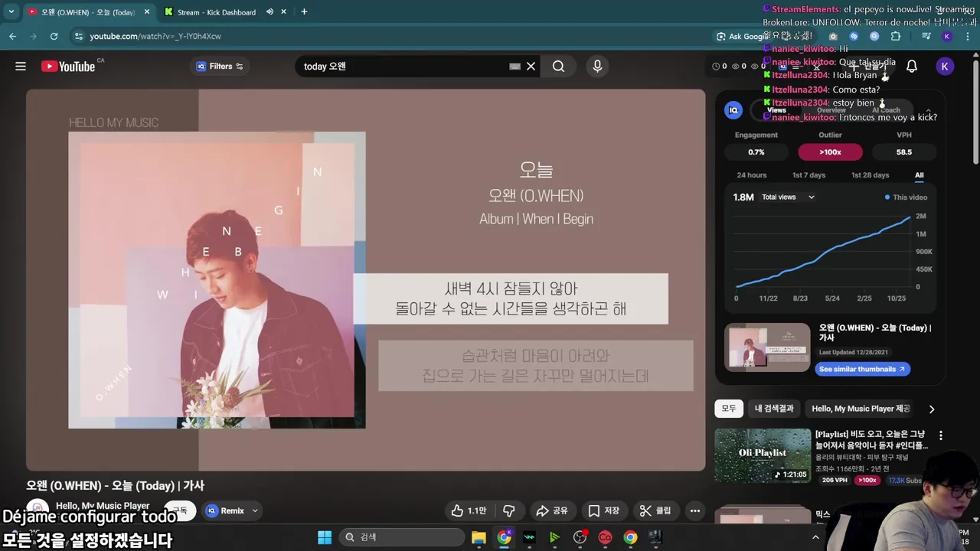Image resolution: width=980 pixels, height=551 pixels.
Task: Click See similar thumbnails button
Action: click(x=862, y=369)
